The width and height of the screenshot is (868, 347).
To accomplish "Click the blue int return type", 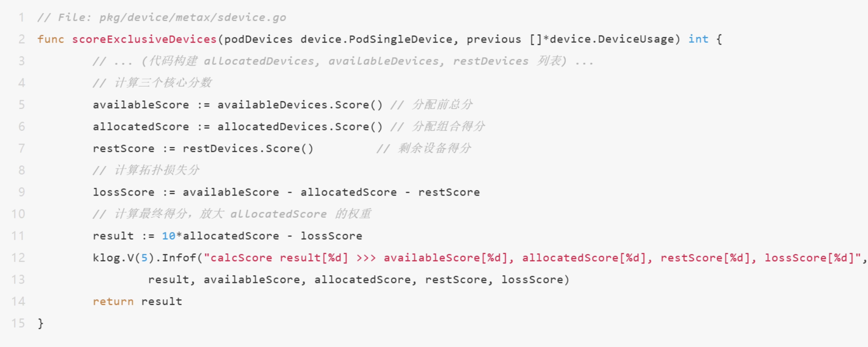I will click(698, 39).
